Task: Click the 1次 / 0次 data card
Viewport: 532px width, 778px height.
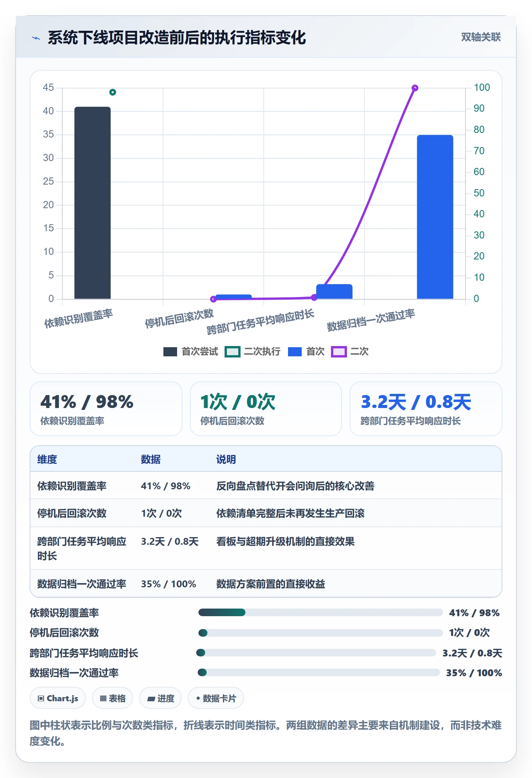Action: click(266, 409)
